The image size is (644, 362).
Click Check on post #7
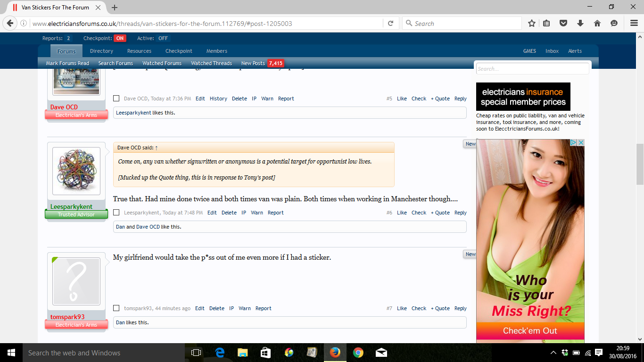coord(419,308)
